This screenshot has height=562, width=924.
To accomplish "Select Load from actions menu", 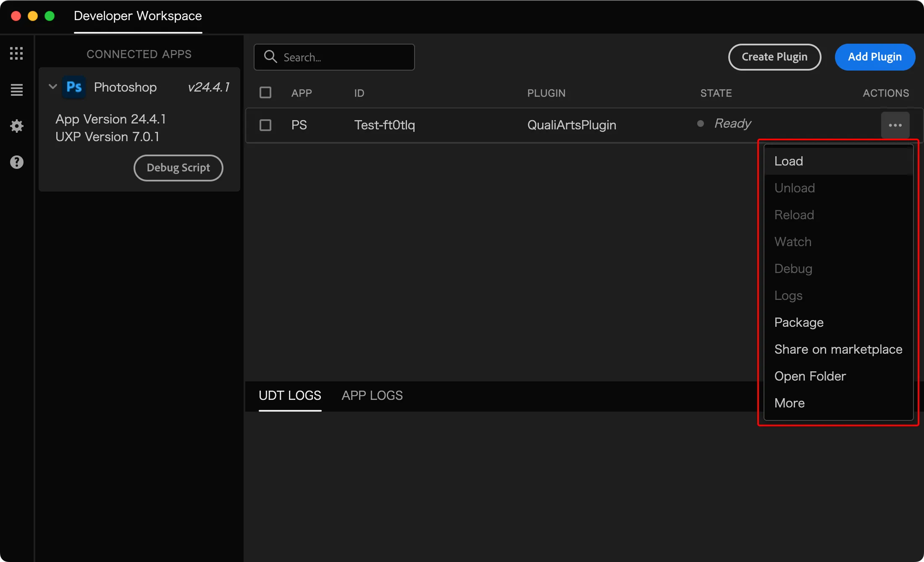I will 788,161.
